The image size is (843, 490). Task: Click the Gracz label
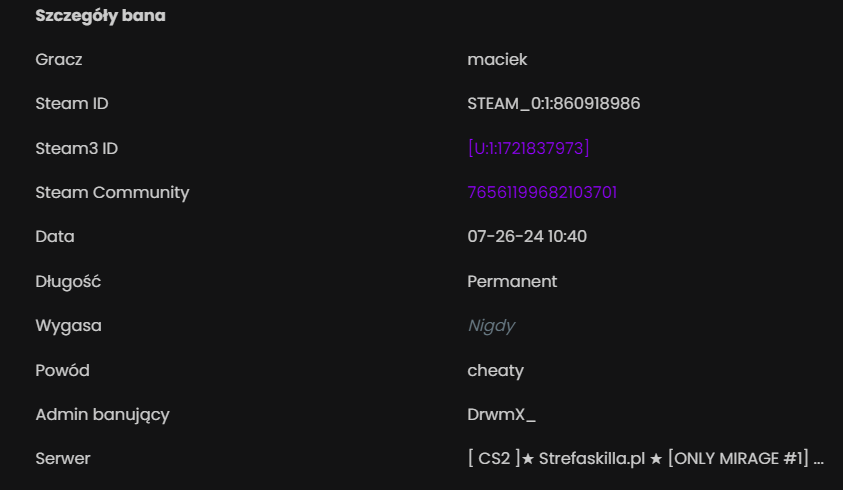tap(59, 59)
